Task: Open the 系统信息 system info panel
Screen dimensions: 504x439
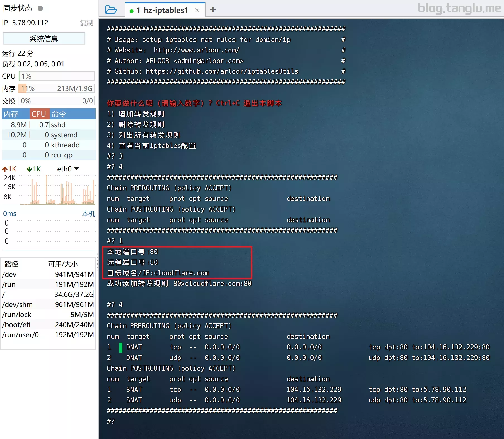Action: point(44,39)
